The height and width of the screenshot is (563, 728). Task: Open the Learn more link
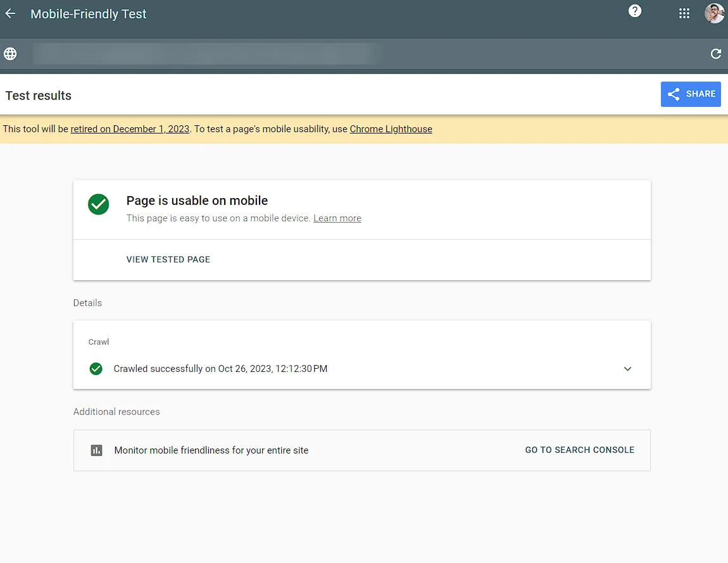pyautogui.click(x=337, y=218)
